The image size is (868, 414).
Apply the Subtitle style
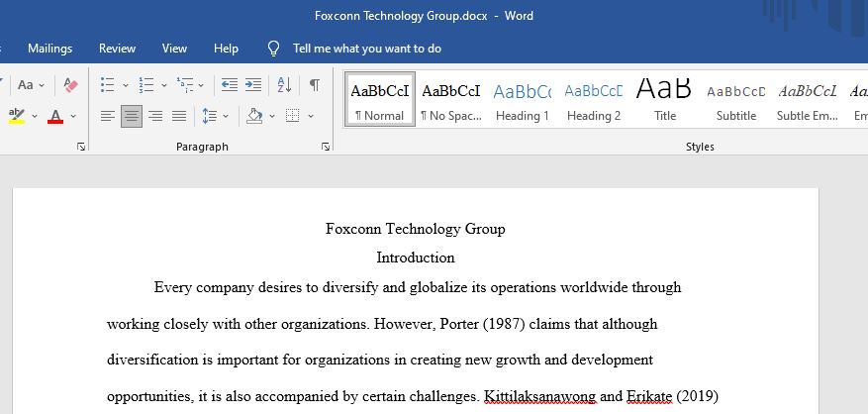[735, 100]
